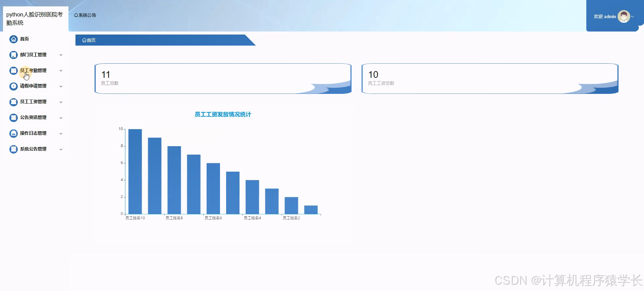Screen dimensions: 644x291
Task: Click the bar above label 员工姓名6
Action: point(213,188)
